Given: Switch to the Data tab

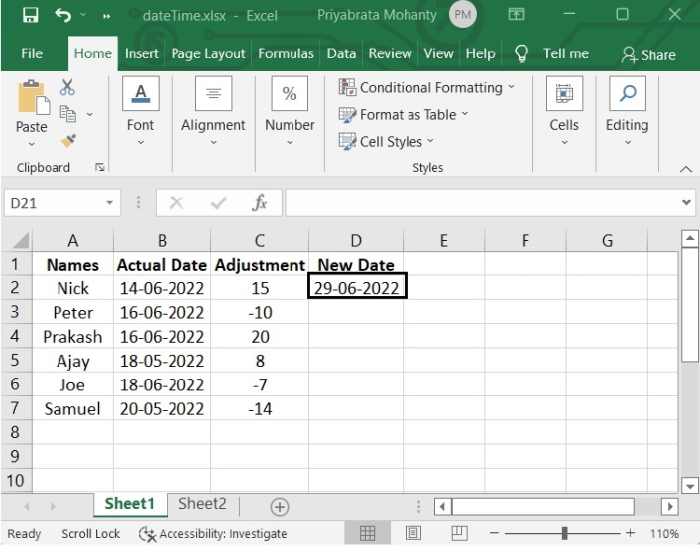Looking at the screenshot, I should click(x=341, y=54).
